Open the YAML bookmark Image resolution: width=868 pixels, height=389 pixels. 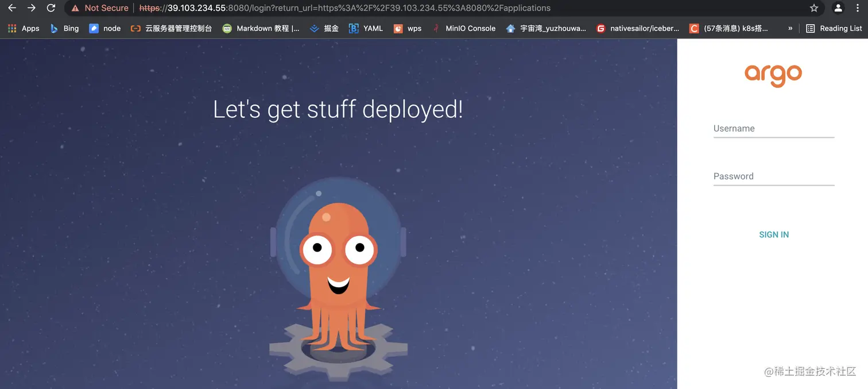click(366, 28)
